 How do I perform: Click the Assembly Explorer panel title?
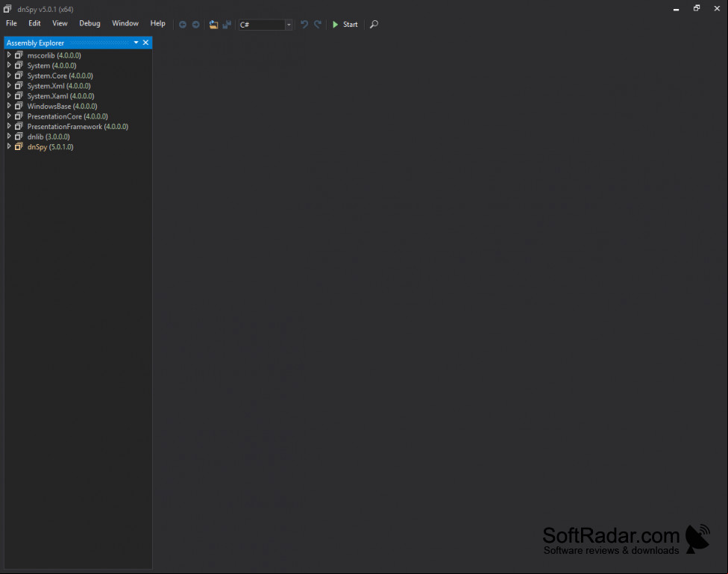tap(35, 43)
